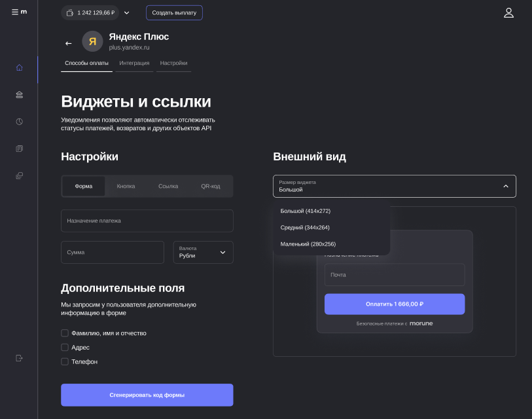This screenshot has height=419, width=532.
Task: Go to the home icon in sidebar
Action: click(19, 67)
